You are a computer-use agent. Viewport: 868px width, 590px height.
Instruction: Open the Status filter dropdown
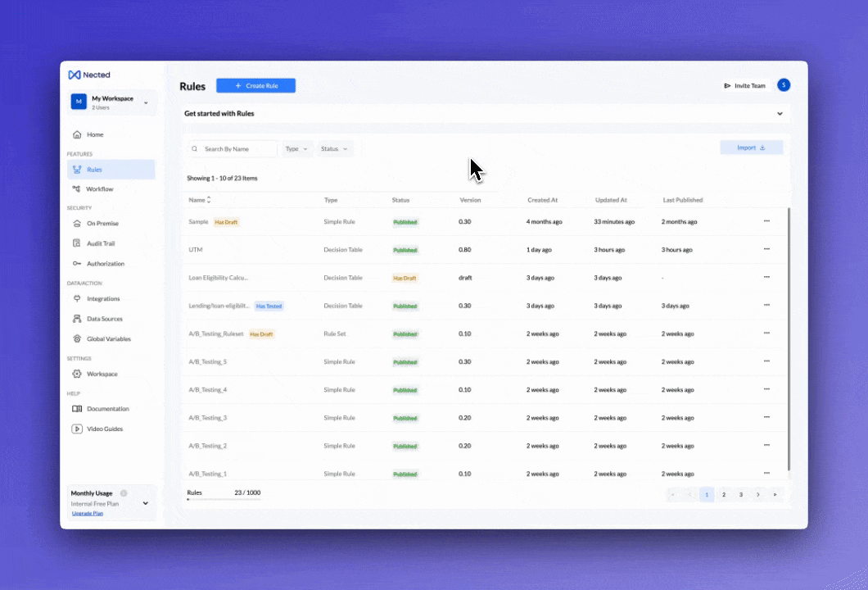tap(334, 149)
